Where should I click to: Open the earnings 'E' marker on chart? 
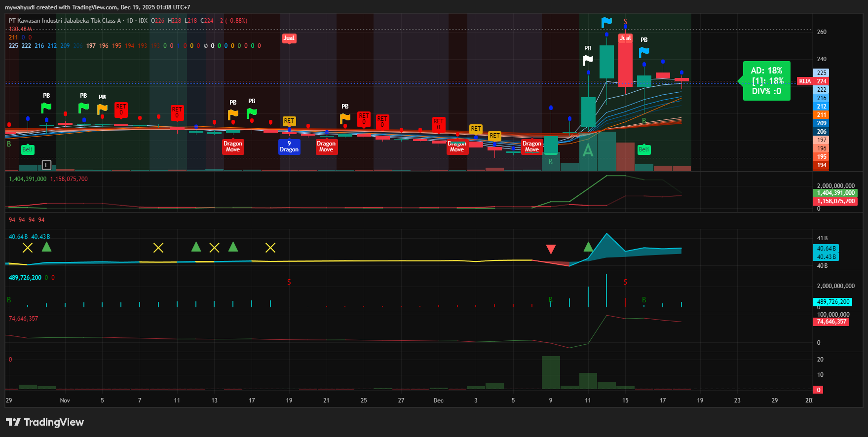(46, 165)
